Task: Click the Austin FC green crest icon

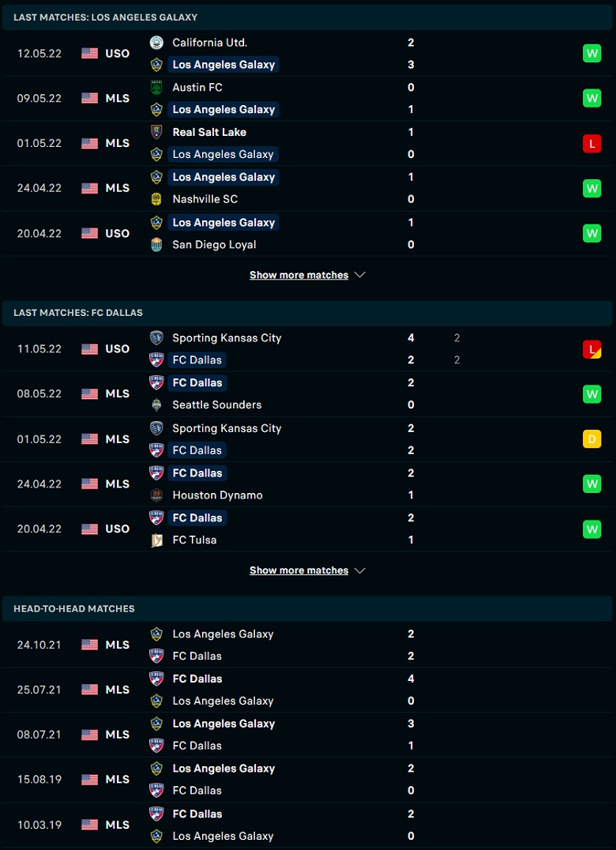Action: pos(156,87)
